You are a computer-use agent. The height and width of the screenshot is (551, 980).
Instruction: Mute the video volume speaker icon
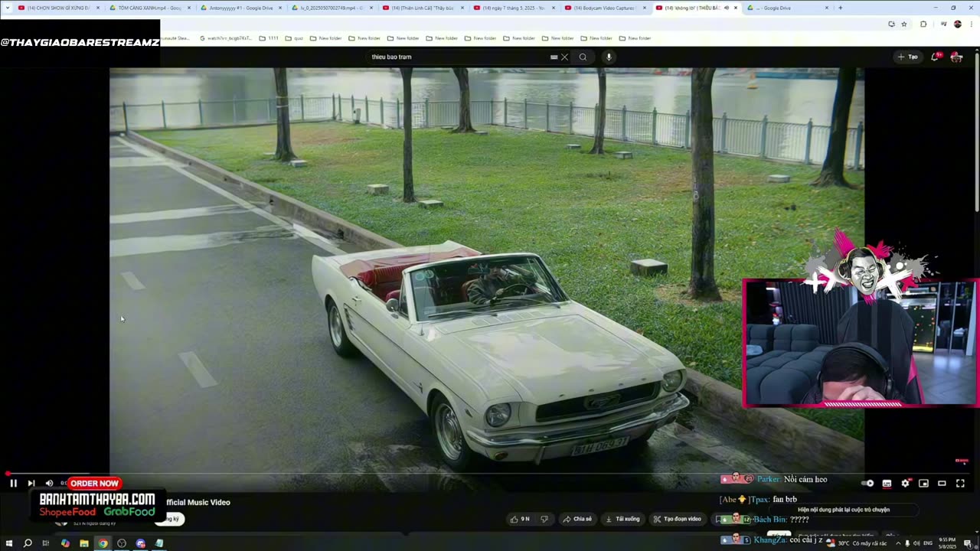[49, 483]
